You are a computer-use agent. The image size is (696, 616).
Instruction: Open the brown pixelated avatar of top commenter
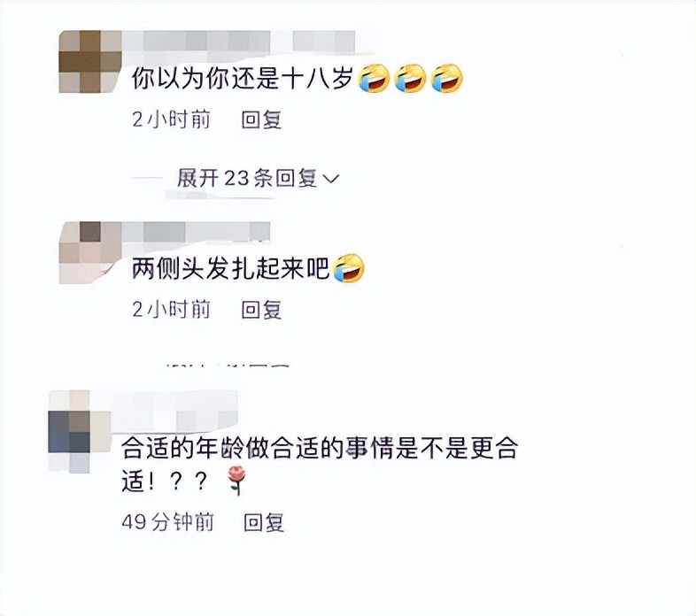click(x=90, y=62)
